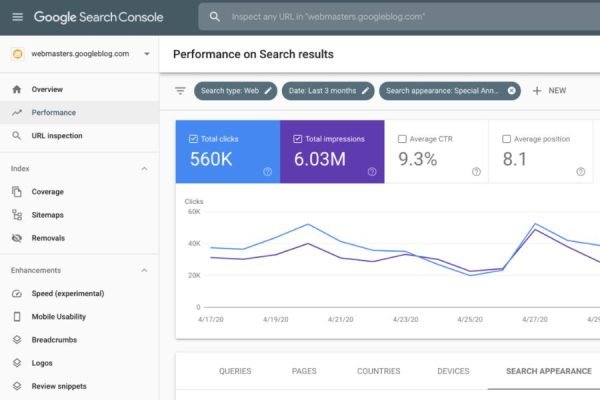Switch to the Countries tab

coord(378,371)
